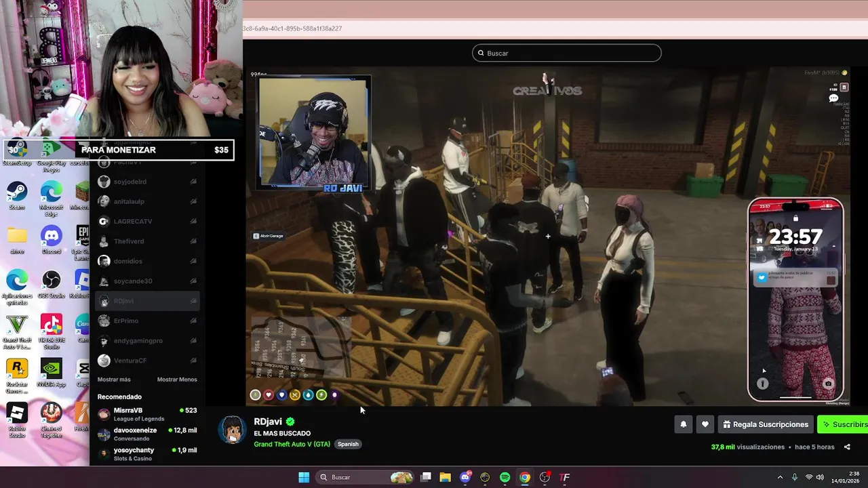Click the Buscar search box above video
The width and height of the screenshot is (868, 488).
[566, 53]
